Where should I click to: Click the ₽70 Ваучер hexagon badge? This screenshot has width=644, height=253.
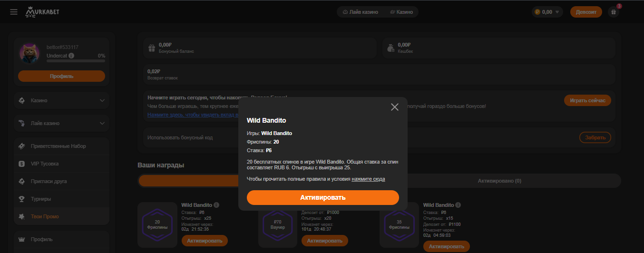pos(278,225)
